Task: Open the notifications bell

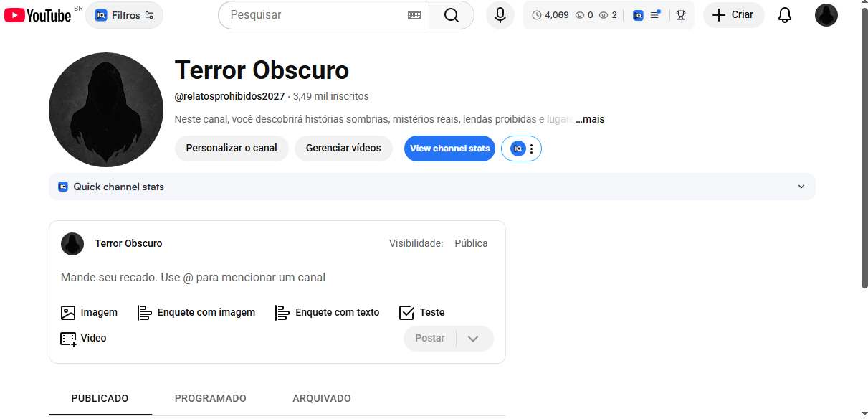Action: [784, 14]
